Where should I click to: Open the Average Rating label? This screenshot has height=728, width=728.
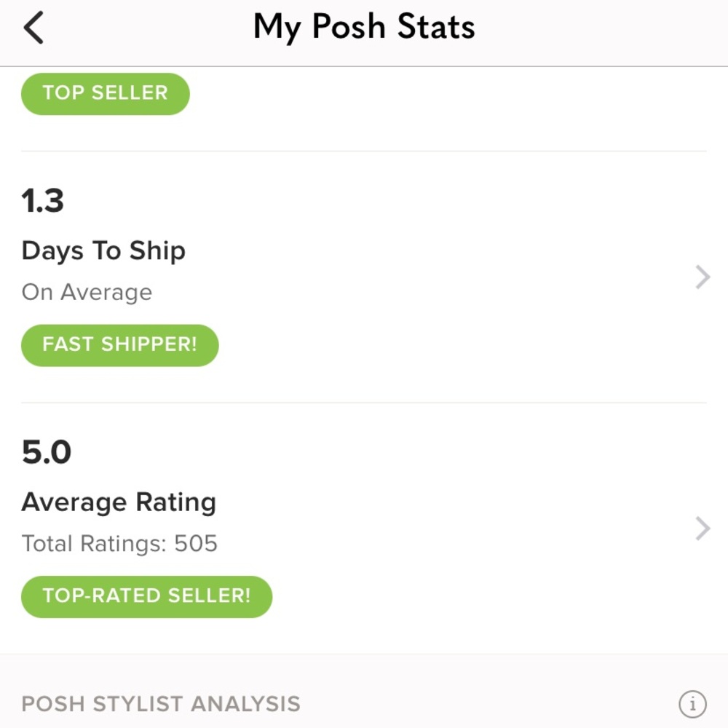(x=119, y=502)
